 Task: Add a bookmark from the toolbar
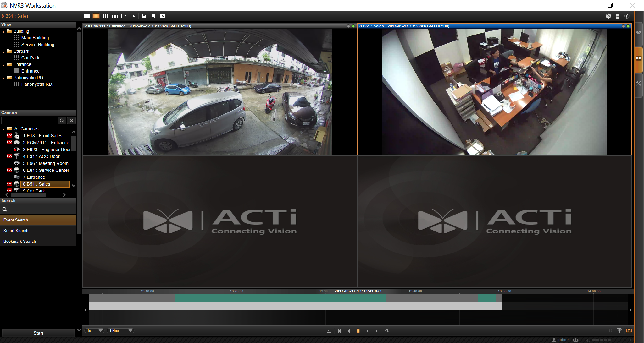(153, 16)
